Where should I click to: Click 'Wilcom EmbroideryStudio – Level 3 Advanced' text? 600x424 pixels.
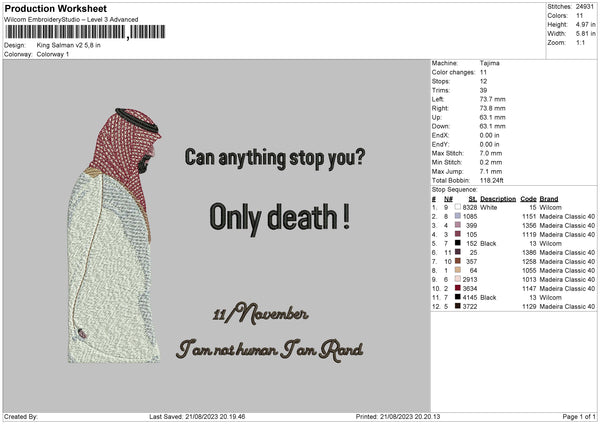[x=71, y=20]
